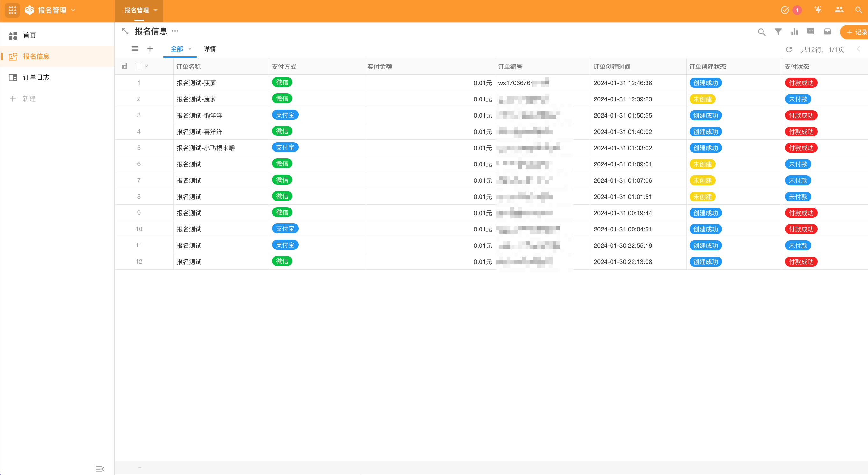The height and width of the screenshot is (475, 868).
Task: Switch to the 详情 view tab
Action: click(x=210, y=49)
